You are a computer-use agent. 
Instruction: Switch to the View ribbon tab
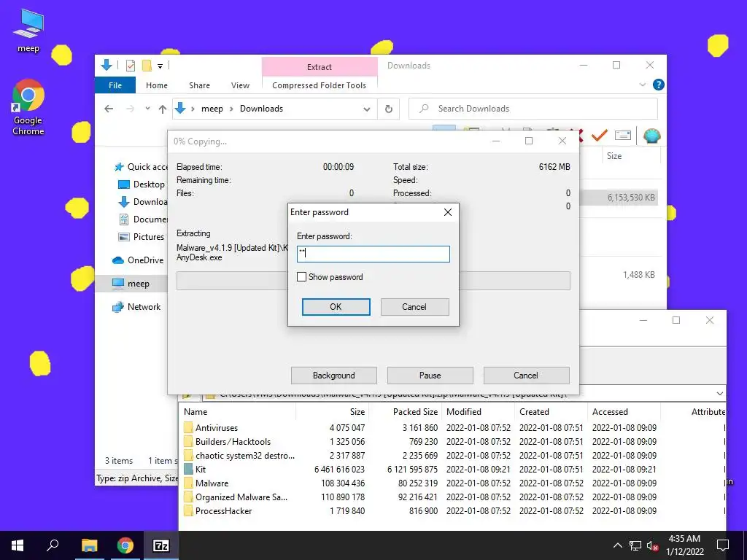(240, 85)
